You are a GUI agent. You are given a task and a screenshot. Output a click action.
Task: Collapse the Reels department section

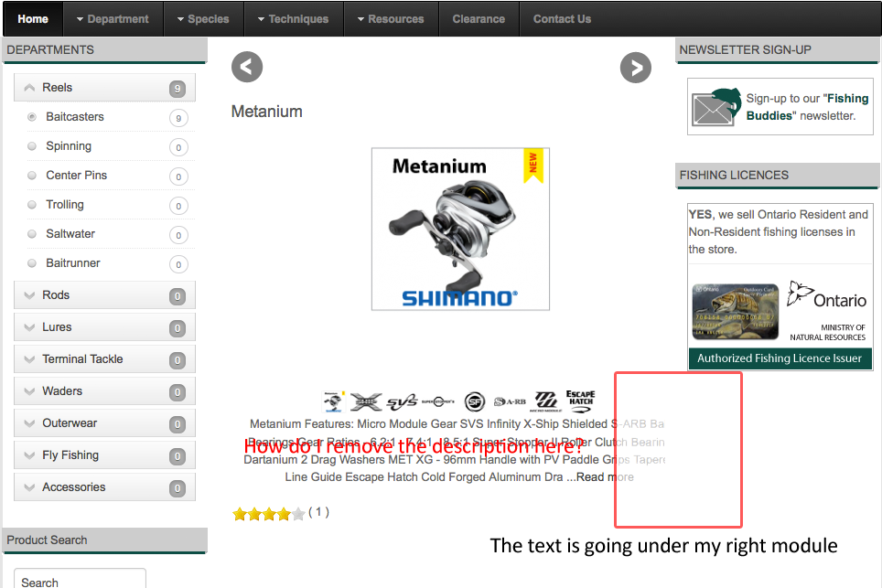click(x=104, y=88)
